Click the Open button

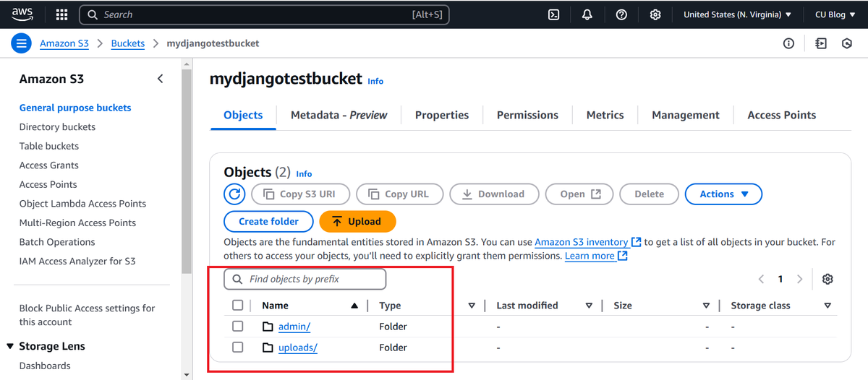[580, 194]
